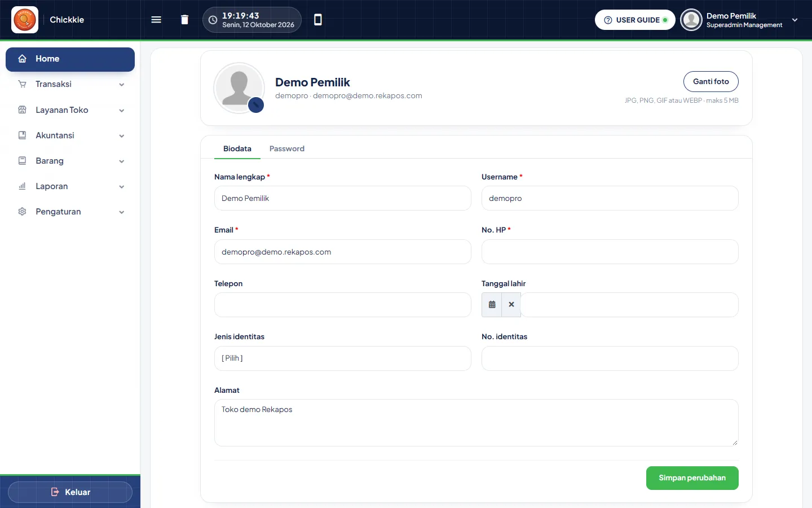Viewport: 812px width, 508px height.
Task: Click the Keluar exit icon
Action: (55, 492)
